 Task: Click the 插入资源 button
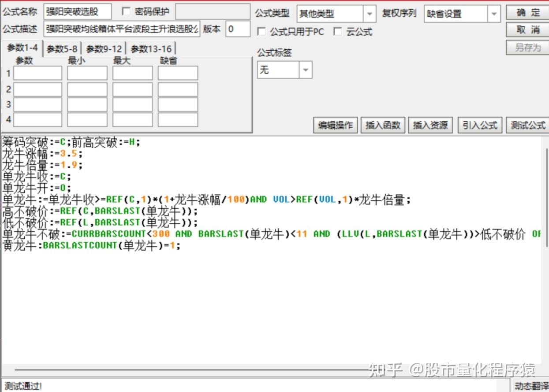click(430, 126)
